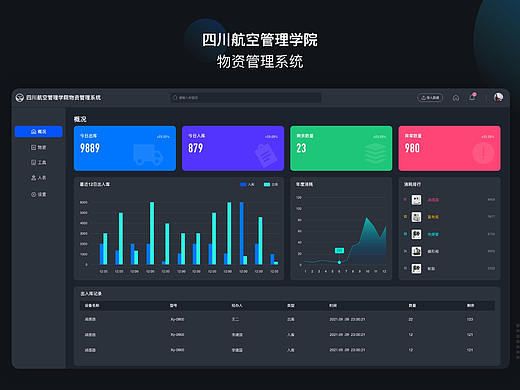Image resolution: width=520 pixels, height=390 pixels.
Task: Click the third-ranked item thumbnail with cyan label
Action: click(416, 234)
